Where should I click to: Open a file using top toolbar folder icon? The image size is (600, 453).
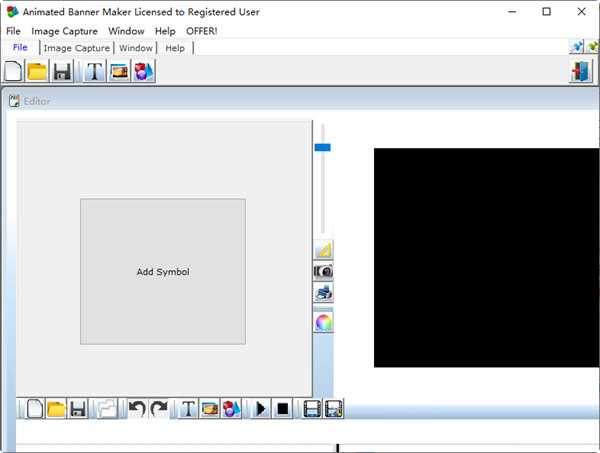pyautogui.click(x=37, y=71)
